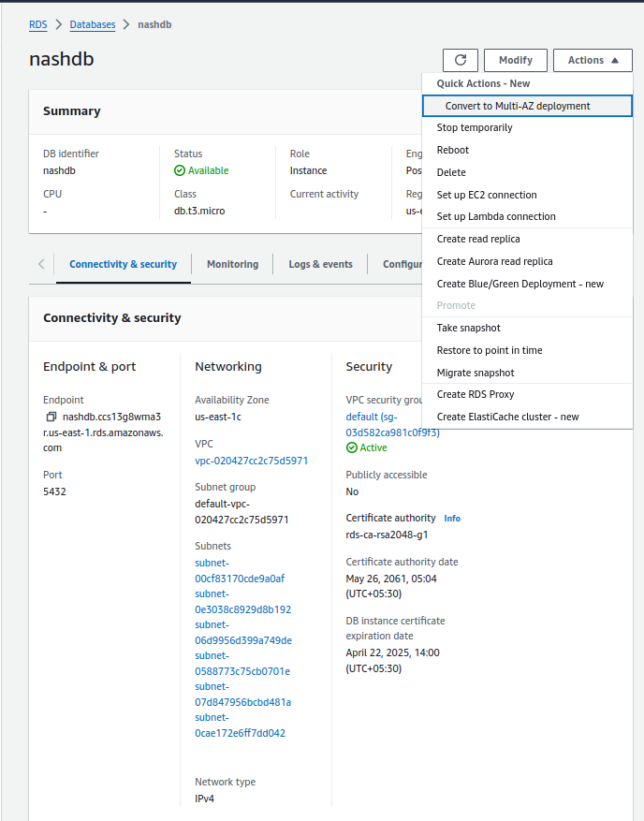Choose Take snapshot from the menu
This screenshot has height=821, width=644.
(469, 328)
